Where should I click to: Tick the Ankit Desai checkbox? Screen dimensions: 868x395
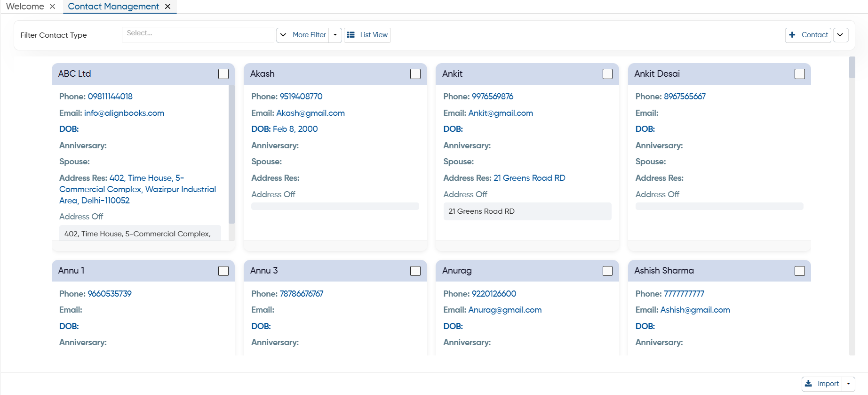(800, 74)
